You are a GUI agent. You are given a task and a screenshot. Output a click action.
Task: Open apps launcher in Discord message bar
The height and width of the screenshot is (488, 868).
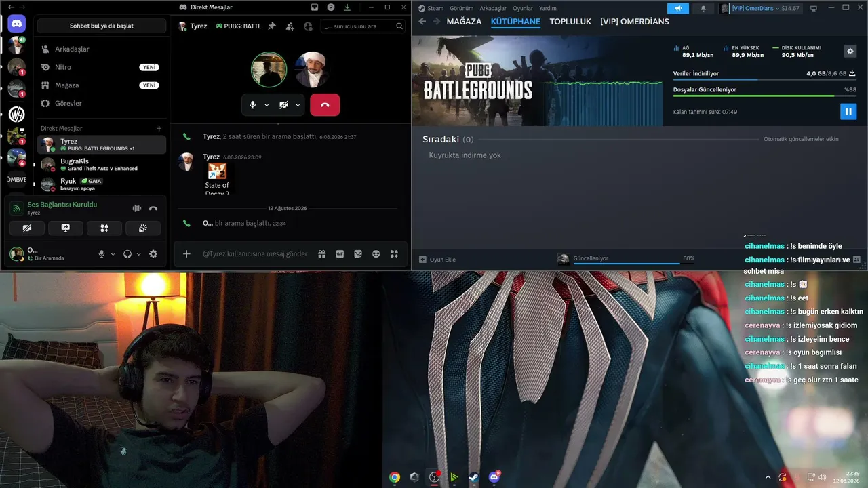click(x=394, y=254)
